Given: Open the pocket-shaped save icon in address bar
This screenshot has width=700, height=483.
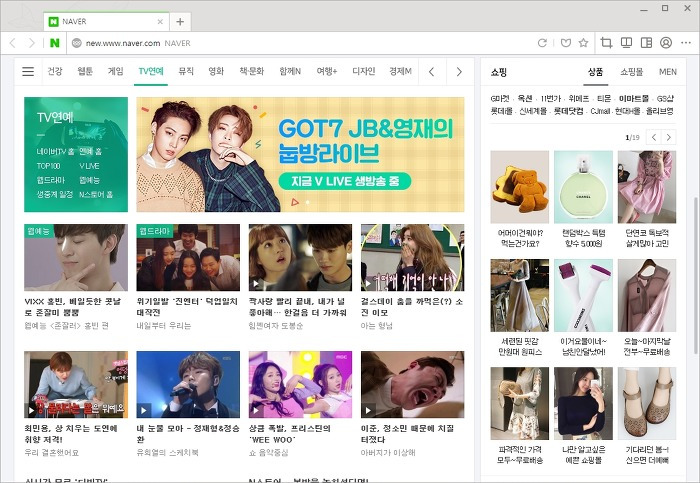Looking at the screenshot, I should click(566, 43).
